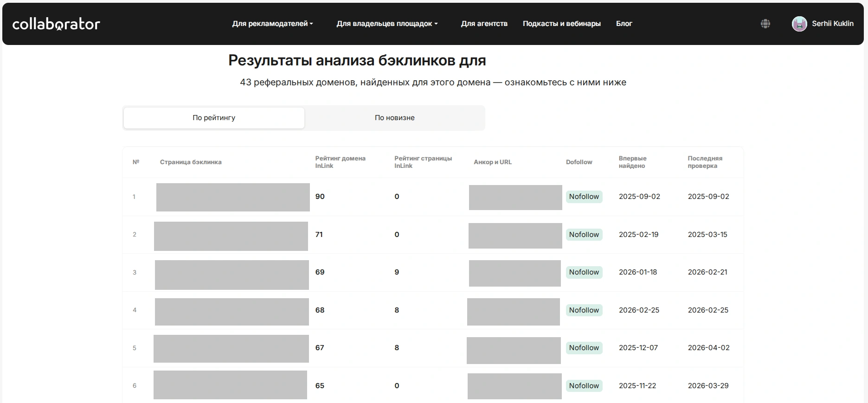Expand the Для рекламодателей menu
The width and height of the screenshot is (868, 403).
(x=272, y=24)
